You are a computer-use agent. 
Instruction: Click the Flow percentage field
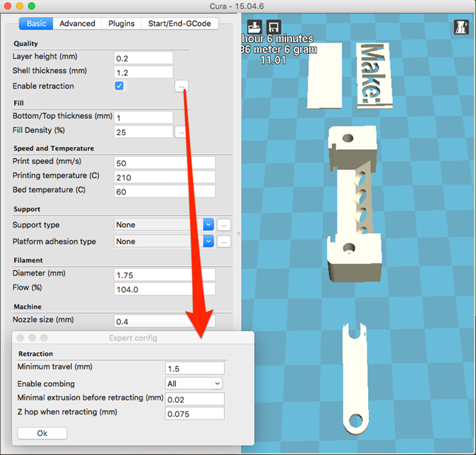165,289
